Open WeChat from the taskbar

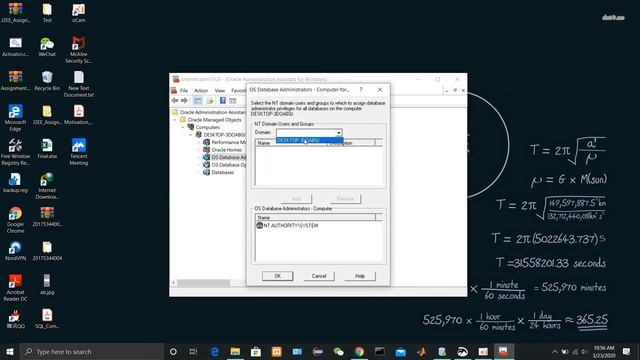tap(338, 351)
